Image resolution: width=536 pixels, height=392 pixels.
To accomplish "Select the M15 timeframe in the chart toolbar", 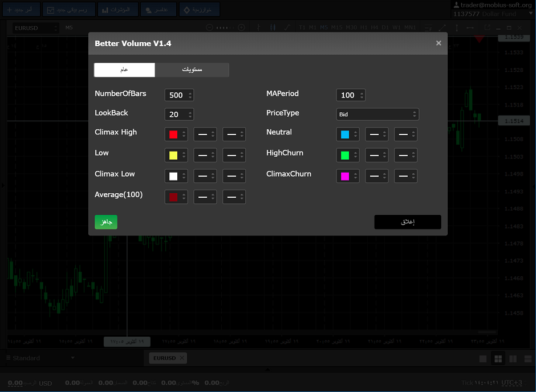I will pyautogui.click(x=336, y=27).
